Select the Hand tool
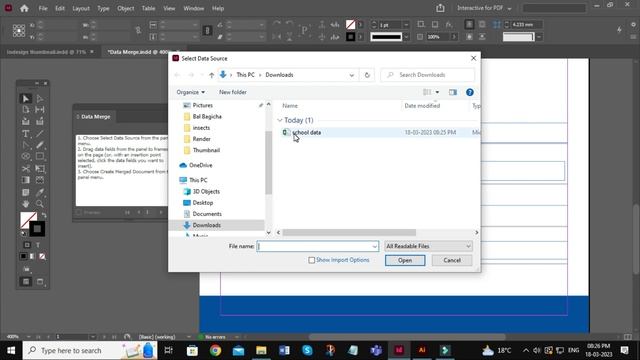 tap(25, 204)
